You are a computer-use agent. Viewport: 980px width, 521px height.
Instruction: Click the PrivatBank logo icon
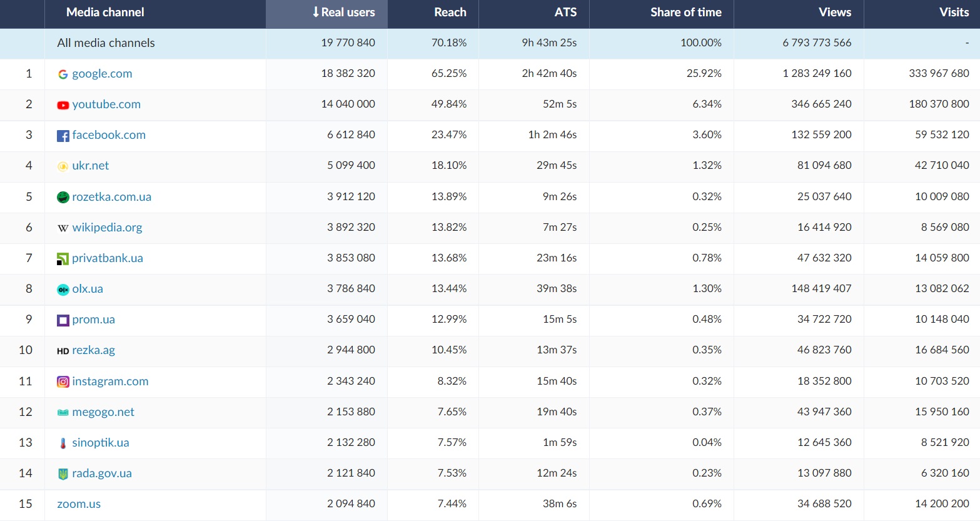coord(63,259)
